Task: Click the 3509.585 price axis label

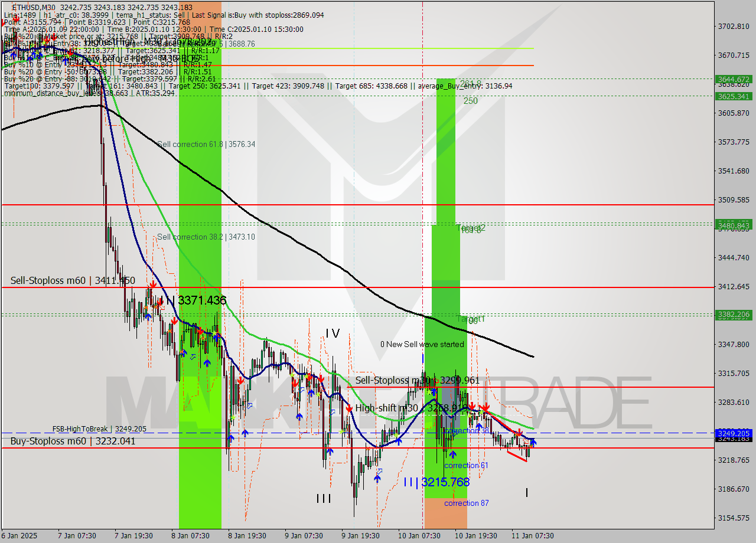Action: point(734,199)
